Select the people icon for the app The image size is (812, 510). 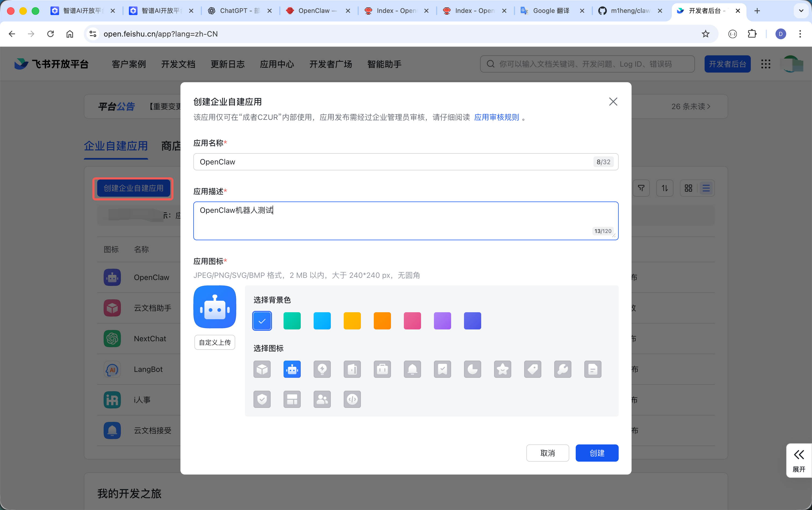[x=322, y=399]
